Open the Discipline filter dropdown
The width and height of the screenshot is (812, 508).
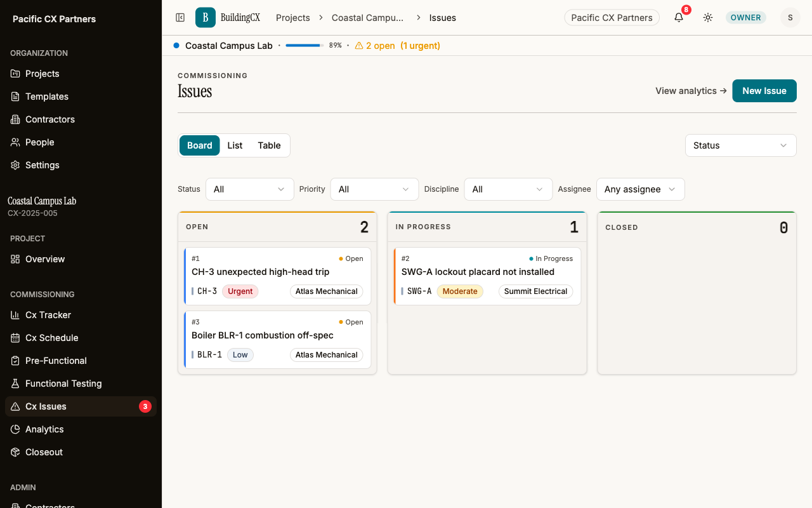click(508, 189)
